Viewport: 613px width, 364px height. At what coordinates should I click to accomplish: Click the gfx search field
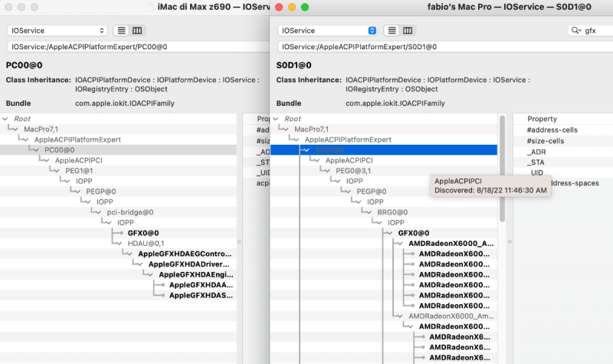[591, 31]
